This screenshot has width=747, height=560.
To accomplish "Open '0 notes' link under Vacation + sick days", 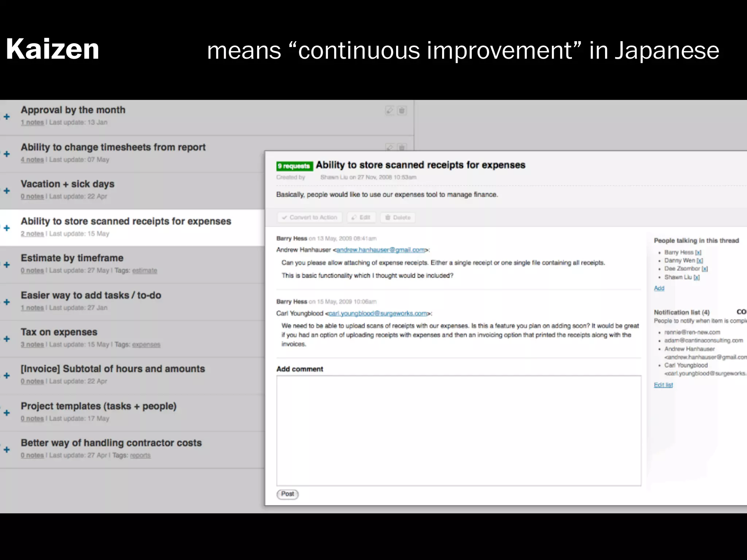I will (x=32, y=197).
